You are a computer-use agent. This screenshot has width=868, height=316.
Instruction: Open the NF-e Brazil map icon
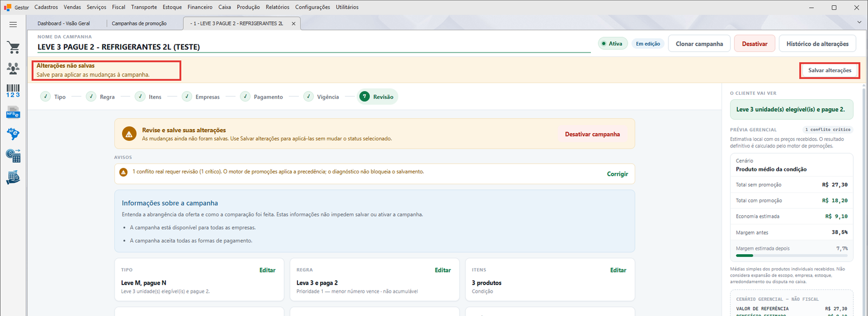coord(13,134)
